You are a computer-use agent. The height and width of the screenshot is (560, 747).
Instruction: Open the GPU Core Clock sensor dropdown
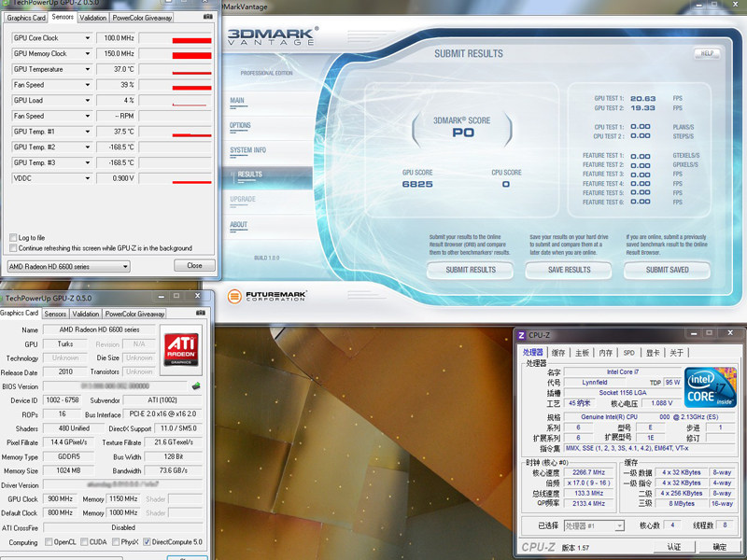(x=88, y=38)
